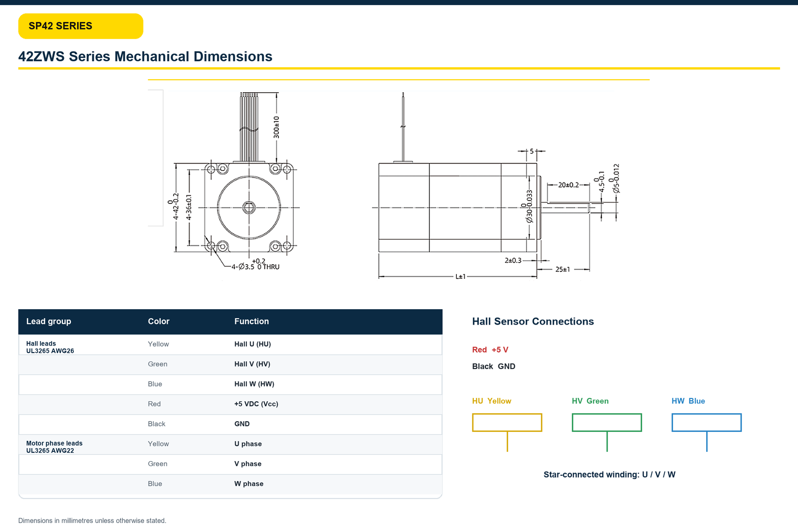798x532 pixels.
Task: Click the 'Red +5 V' connection label
Action: coord(490,350)
